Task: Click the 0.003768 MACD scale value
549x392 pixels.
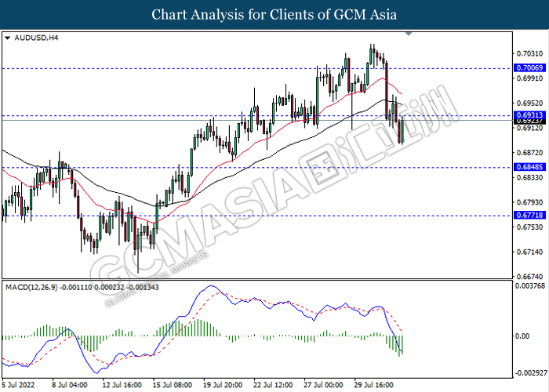Action: point(530,286)
